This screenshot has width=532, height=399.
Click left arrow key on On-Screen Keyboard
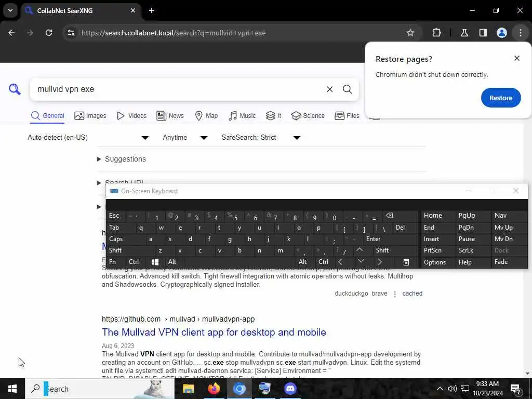click(340, 262)
